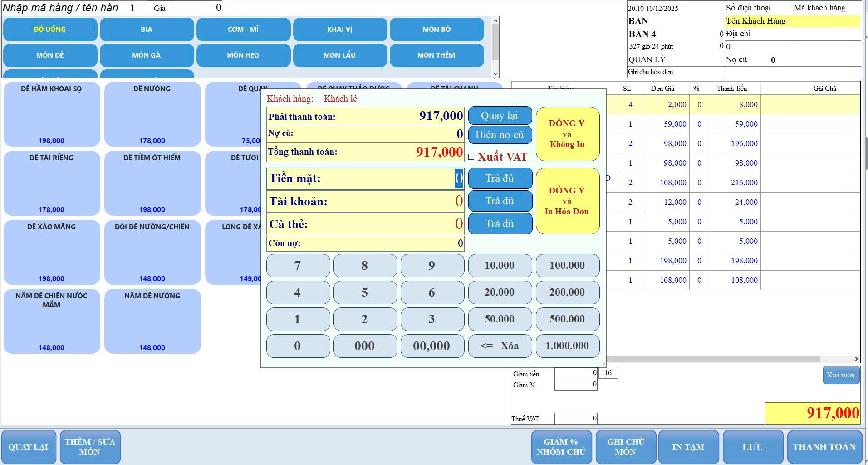Show old debt with Hiện nợ cũ

500,135
